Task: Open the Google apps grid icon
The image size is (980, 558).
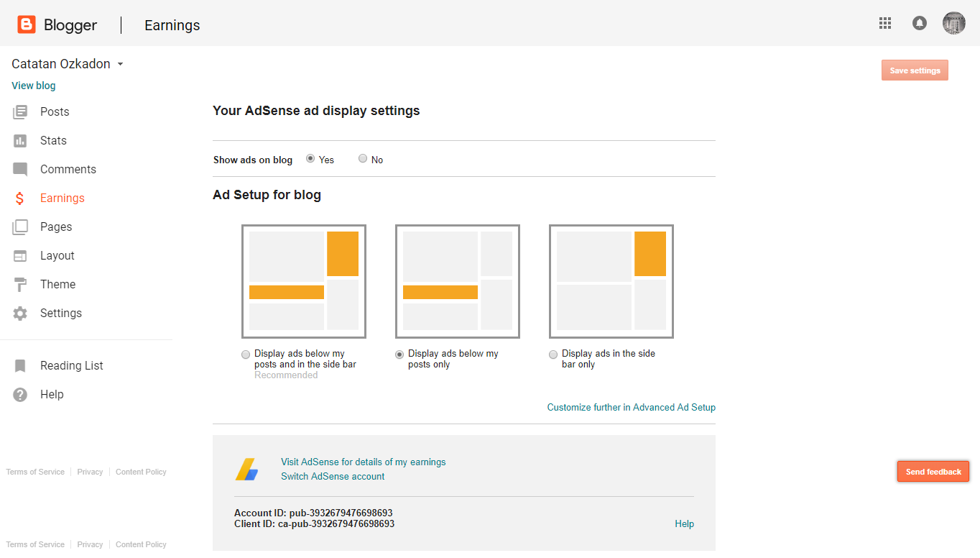Action: [x=885, y=23]
